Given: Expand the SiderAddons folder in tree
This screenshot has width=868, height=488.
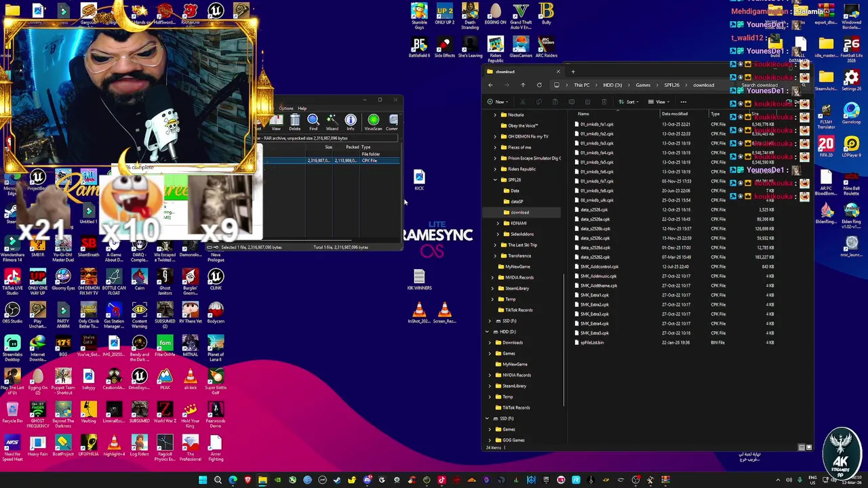Looking at the screenshot, I should [x=498, y=234].
